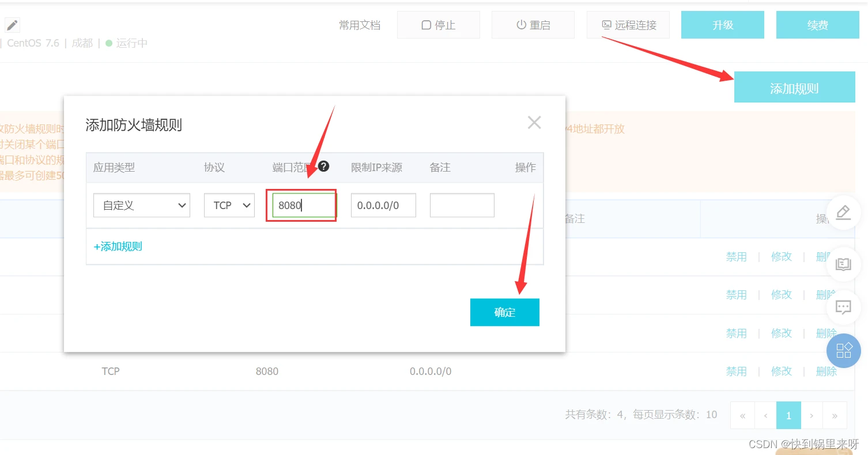Expand the 自定义 application type dropdown
This screenshot has width=868, height=455.
(142, 205)
